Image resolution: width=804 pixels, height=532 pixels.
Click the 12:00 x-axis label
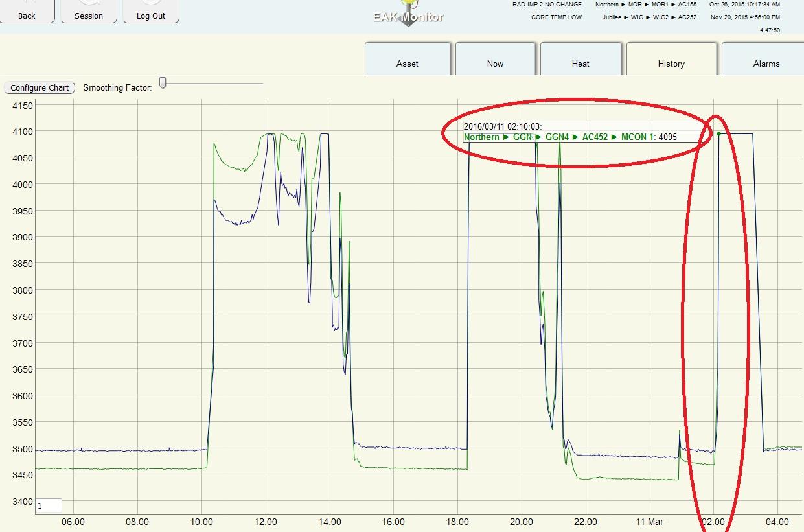click(266, 522)
